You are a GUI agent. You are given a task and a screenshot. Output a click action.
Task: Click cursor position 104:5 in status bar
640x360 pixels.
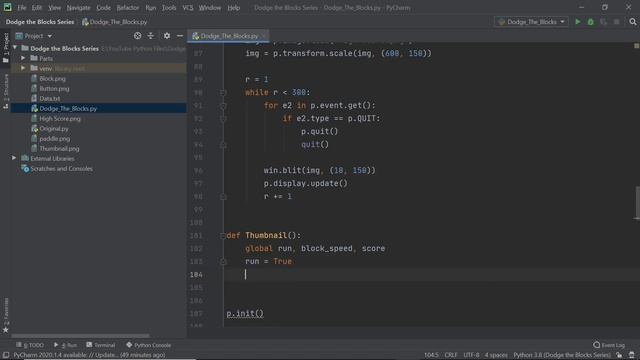click(x=431, y=355)
